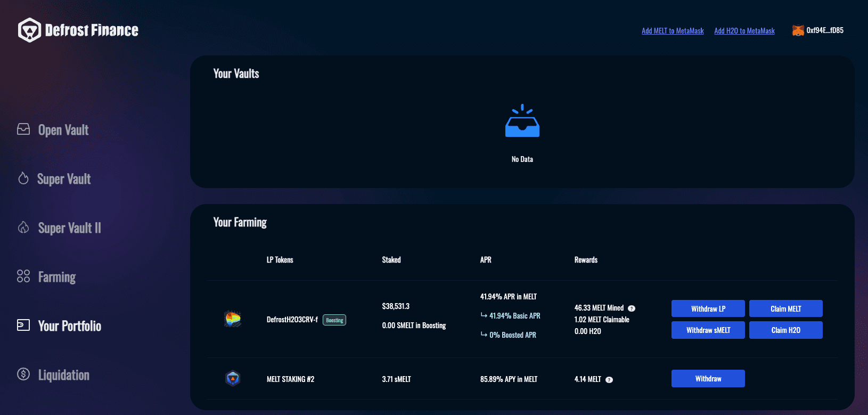868x415 pixels.
Task: Click the Super Vault flame icon
Action: [23, 178]
